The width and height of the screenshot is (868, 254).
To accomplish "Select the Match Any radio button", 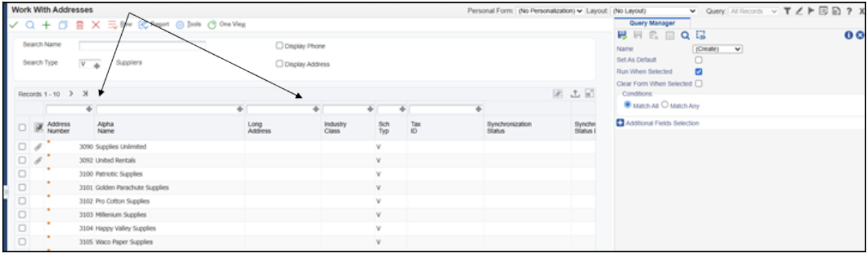I will (664, 105).
